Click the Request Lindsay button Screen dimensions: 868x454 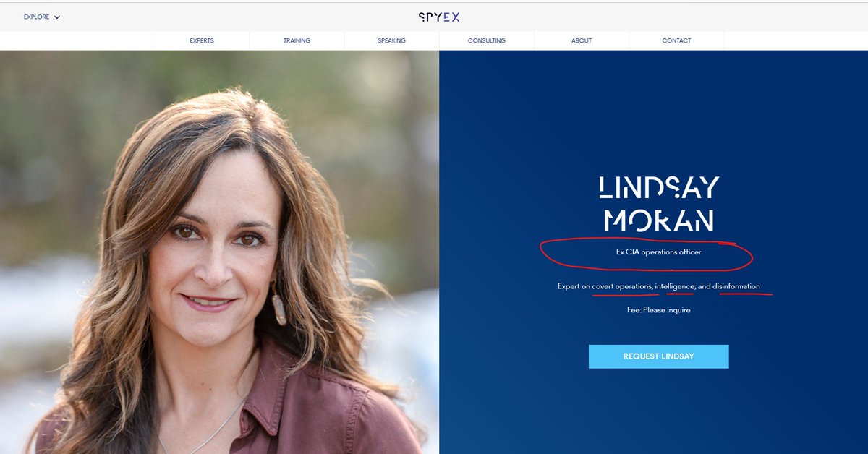point(658,356)
